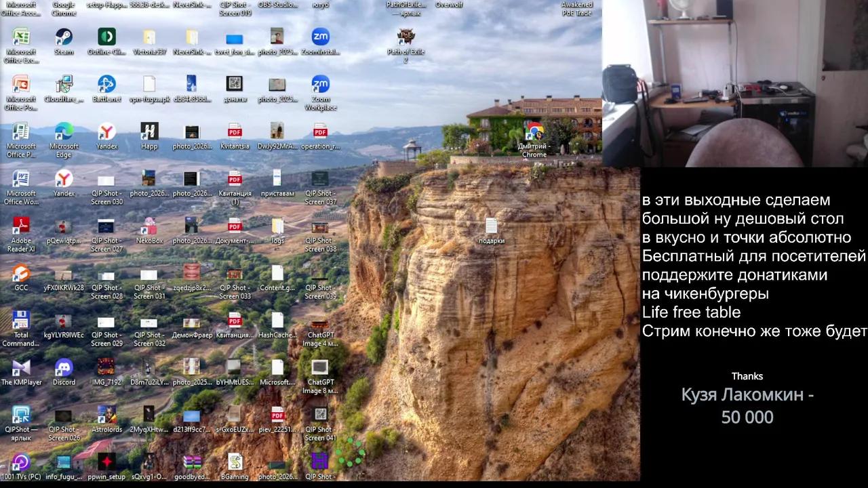This screenshot has height=488, width=868.
Task: Open the BGaming file icon
Action: point(235,468)
